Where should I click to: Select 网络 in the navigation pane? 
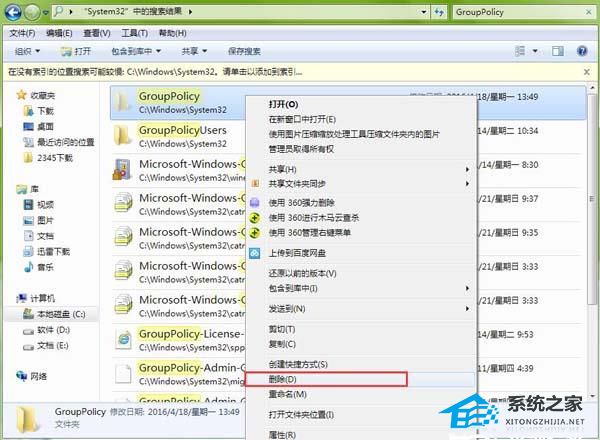[32, 376]
